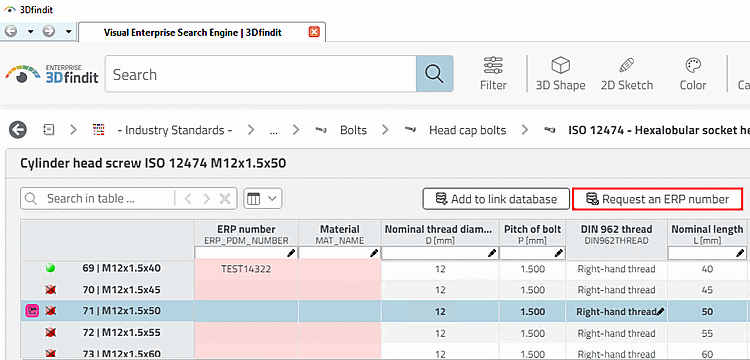
Task: Expand the breadcrumb ellipsis item
Action: (274, 130)
